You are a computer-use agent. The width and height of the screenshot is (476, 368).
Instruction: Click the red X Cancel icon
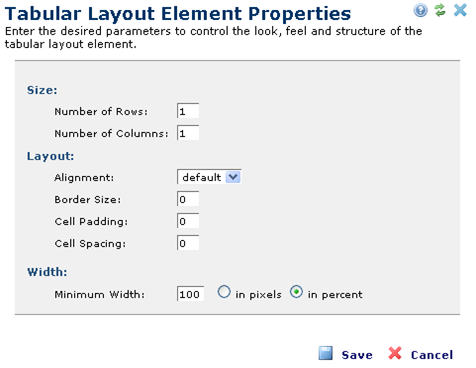[x=395, y=353]
